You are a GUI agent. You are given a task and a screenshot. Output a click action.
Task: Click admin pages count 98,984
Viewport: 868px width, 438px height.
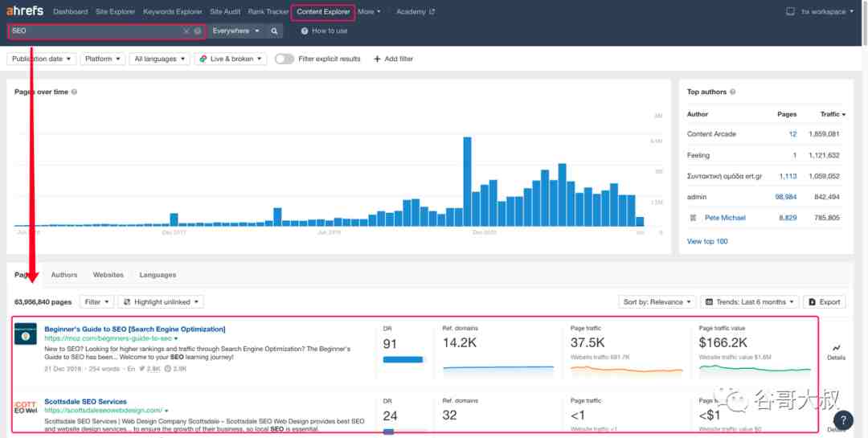tap(785, 197)
